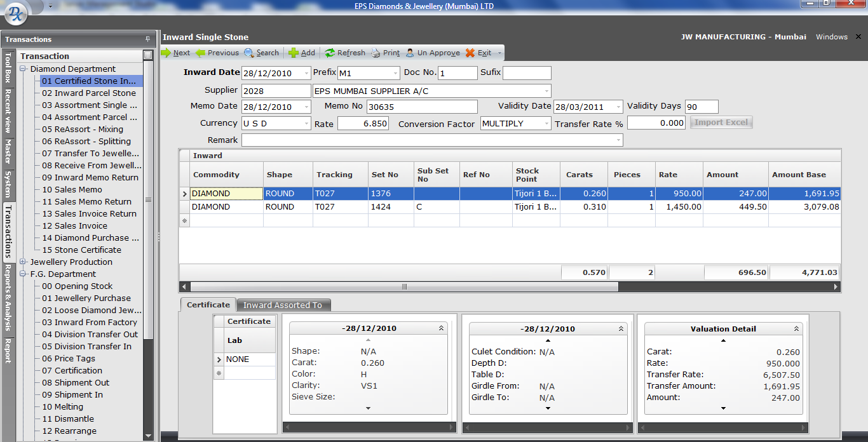The height and width of the screenshot is (442, 868).
Task: Open the Prefix M1 dropdown
Action: 396,73
